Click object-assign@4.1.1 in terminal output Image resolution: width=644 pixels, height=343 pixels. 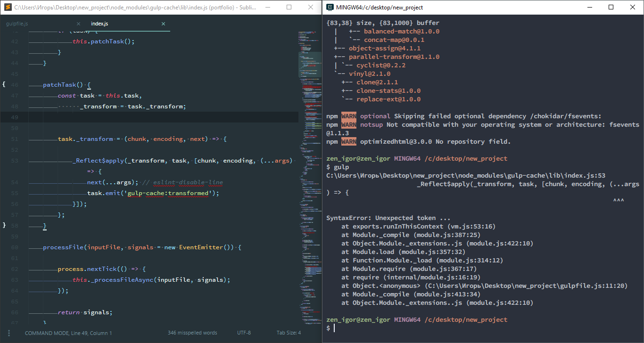click(x=385, y=49)
